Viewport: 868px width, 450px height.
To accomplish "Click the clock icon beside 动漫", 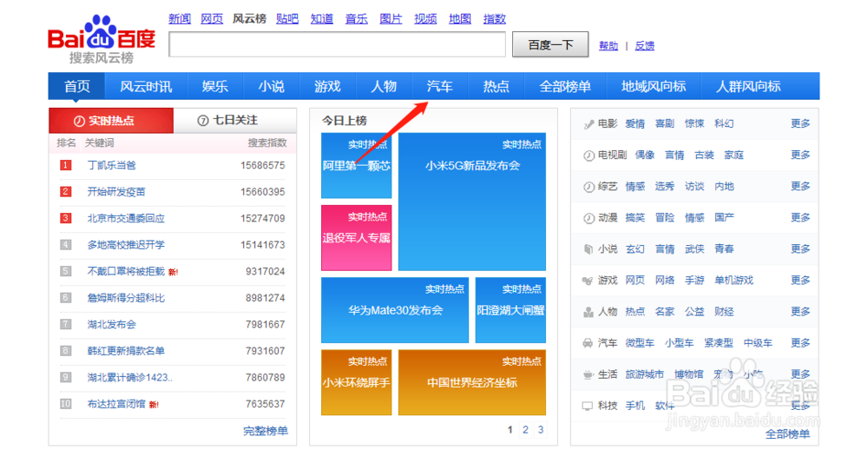I will (589, 218).
